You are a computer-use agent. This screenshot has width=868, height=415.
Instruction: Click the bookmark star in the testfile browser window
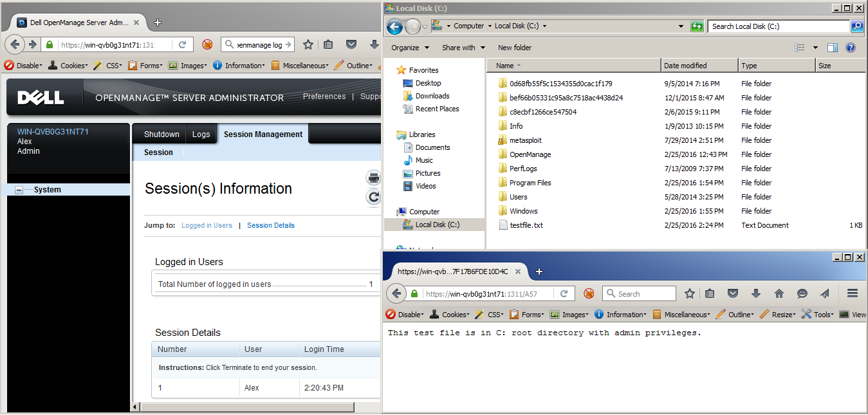coord(690,293)
